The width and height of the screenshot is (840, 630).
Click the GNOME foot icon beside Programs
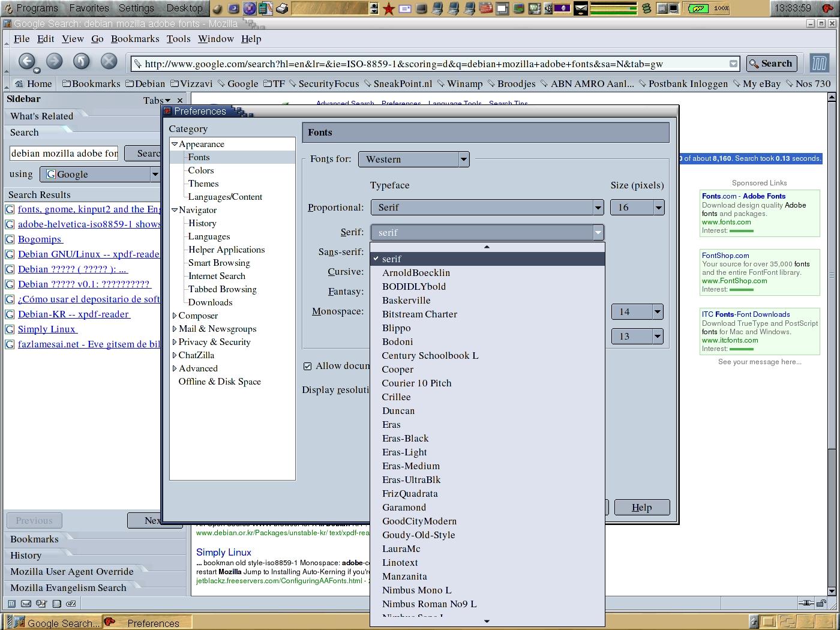coord(8,8)
